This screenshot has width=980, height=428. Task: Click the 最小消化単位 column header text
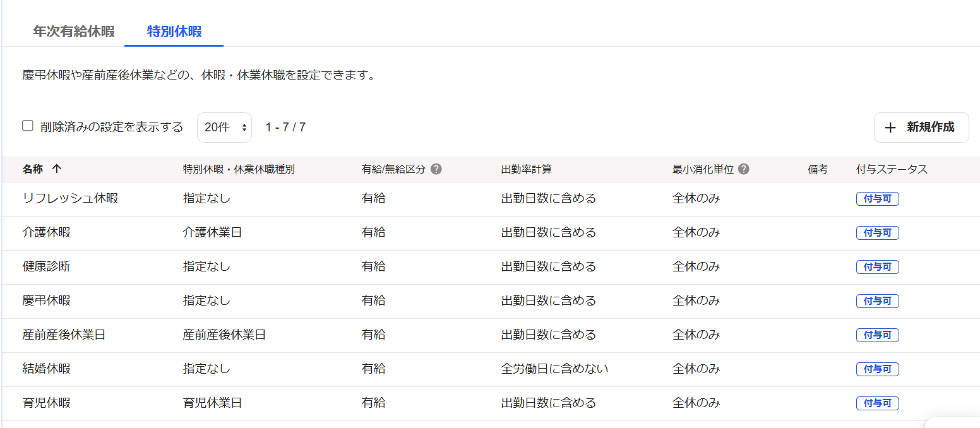click(x=703, y=169)
